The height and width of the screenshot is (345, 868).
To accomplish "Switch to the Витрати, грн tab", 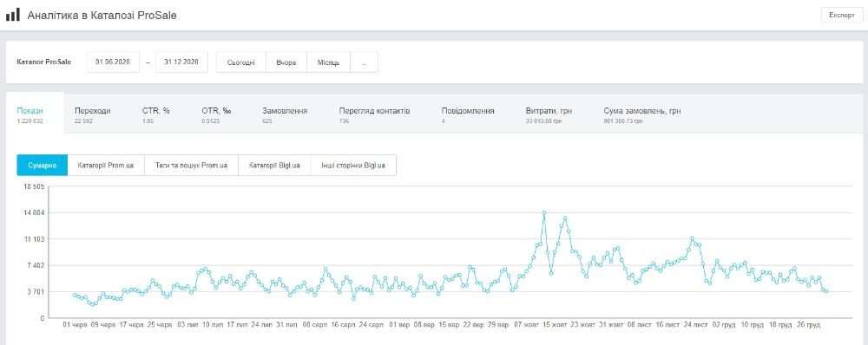I will click(x=549, y=114).
